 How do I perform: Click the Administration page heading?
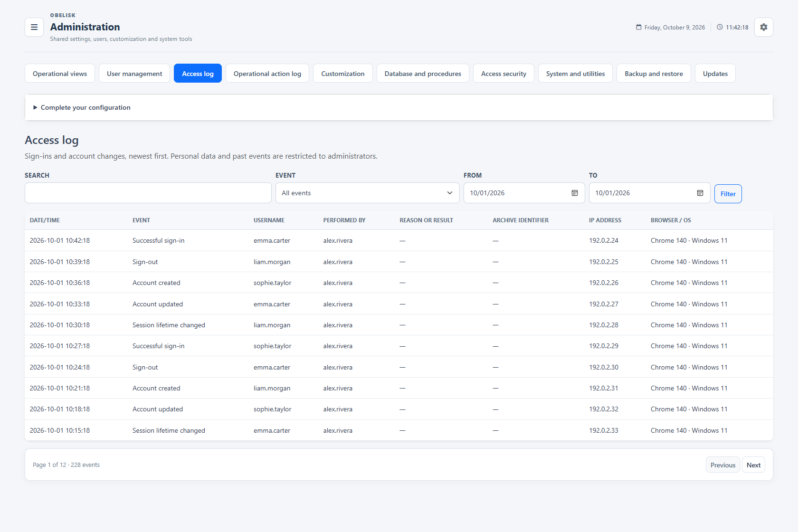pos(85,27)
